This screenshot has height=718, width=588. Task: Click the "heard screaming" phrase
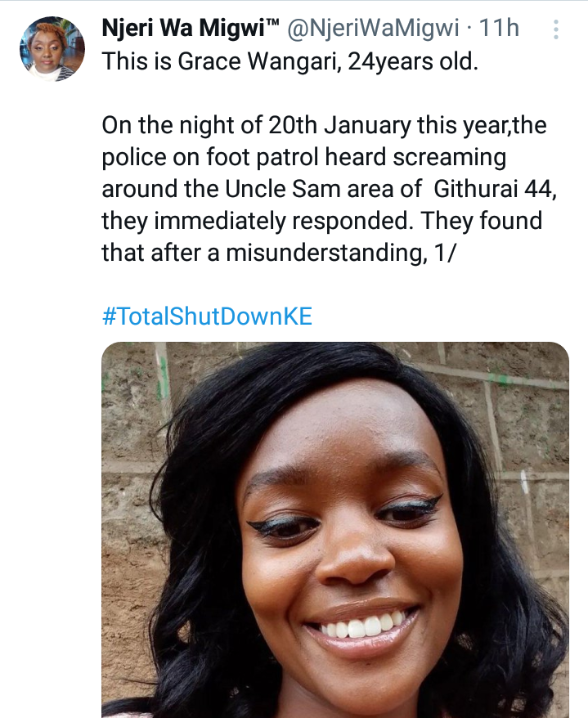435,158
